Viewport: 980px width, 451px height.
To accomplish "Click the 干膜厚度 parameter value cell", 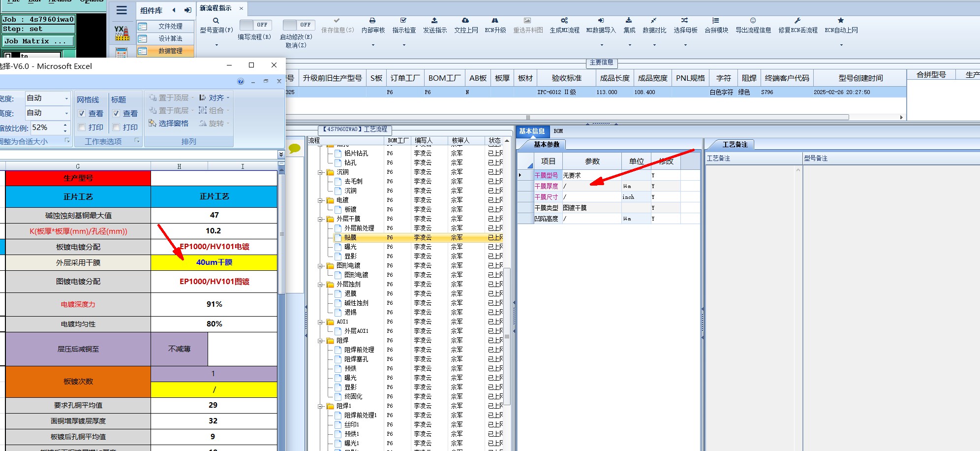I will tap(592, 186).
